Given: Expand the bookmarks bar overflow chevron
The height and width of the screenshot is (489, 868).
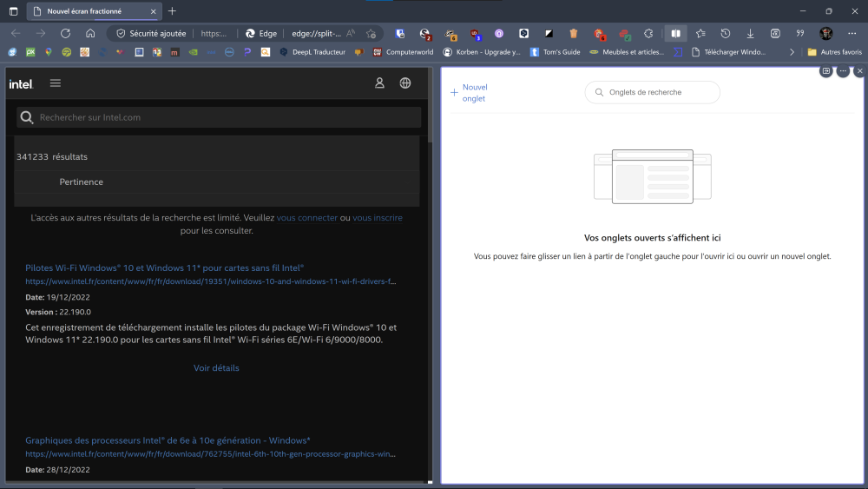Looking at the screenshot, I should tap(791, 52).
